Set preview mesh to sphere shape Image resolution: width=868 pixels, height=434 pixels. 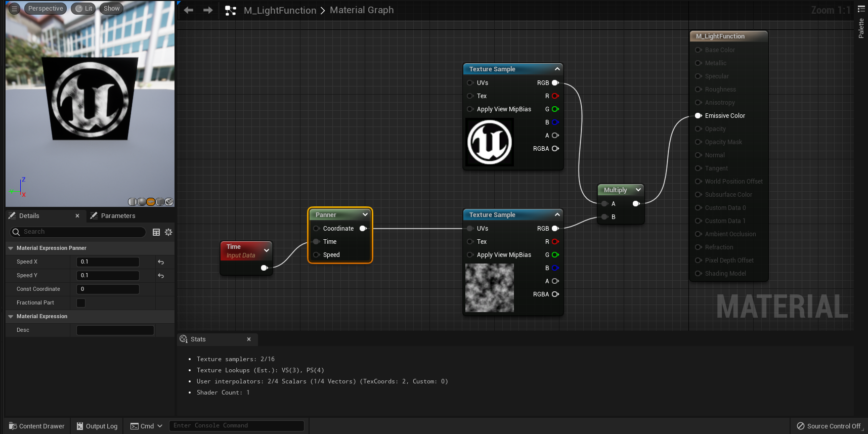(142, 202)
